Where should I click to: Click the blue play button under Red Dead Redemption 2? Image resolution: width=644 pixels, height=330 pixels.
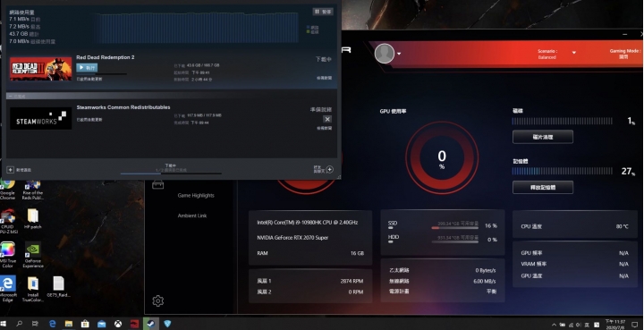pos(87,68)
